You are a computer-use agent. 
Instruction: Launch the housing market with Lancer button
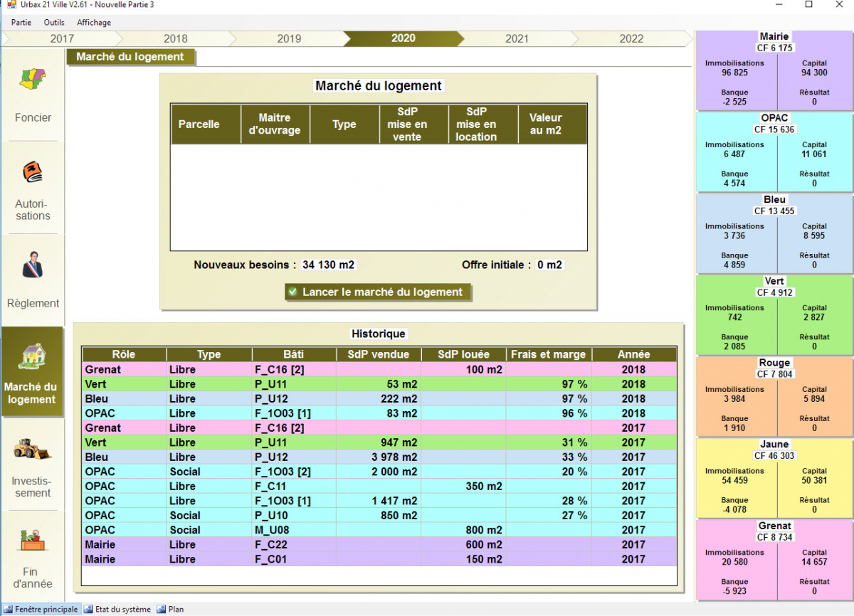tap(378, 292)
